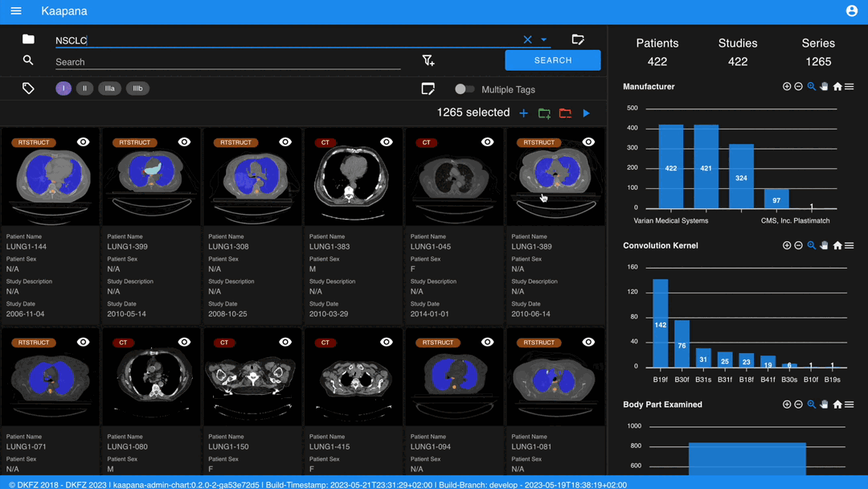Open the hamburger navigation menu
868x489 pixels.
pyautogui.click(x=16, y=11)
